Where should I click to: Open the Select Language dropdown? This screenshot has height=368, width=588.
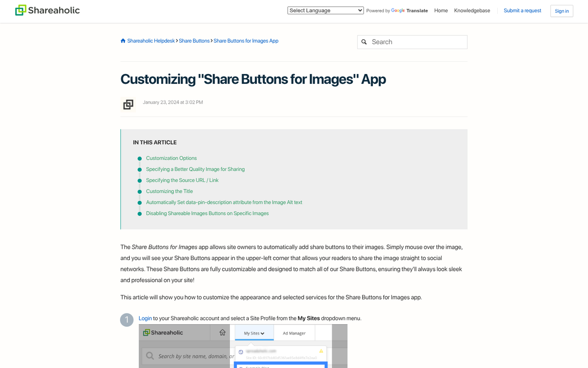(x=325, y=10)
